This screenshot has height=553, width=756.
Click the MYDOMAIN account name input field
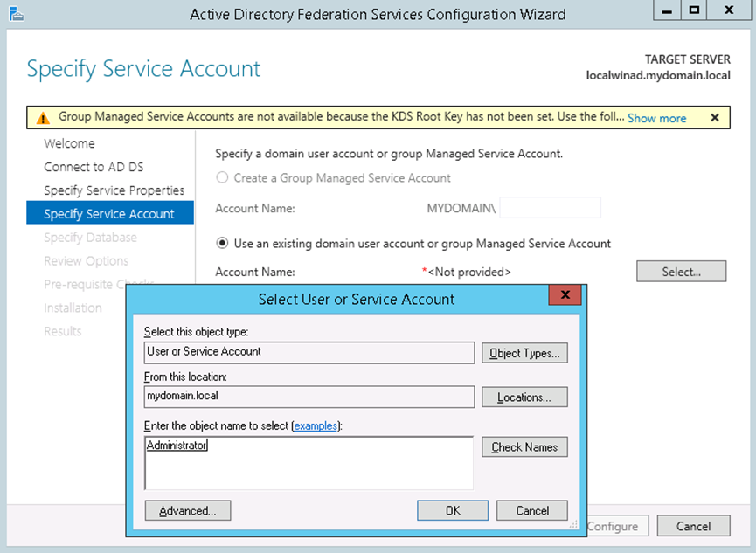[550, 208]
